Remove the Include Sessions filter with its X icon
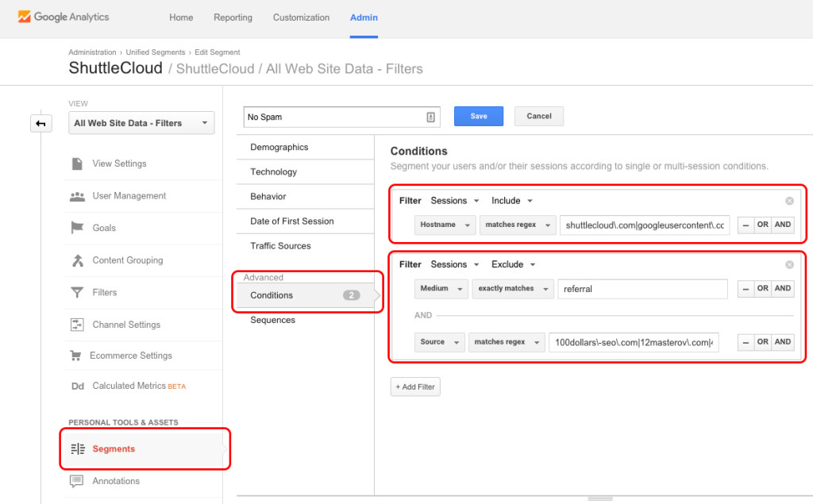 coord(789,201)
